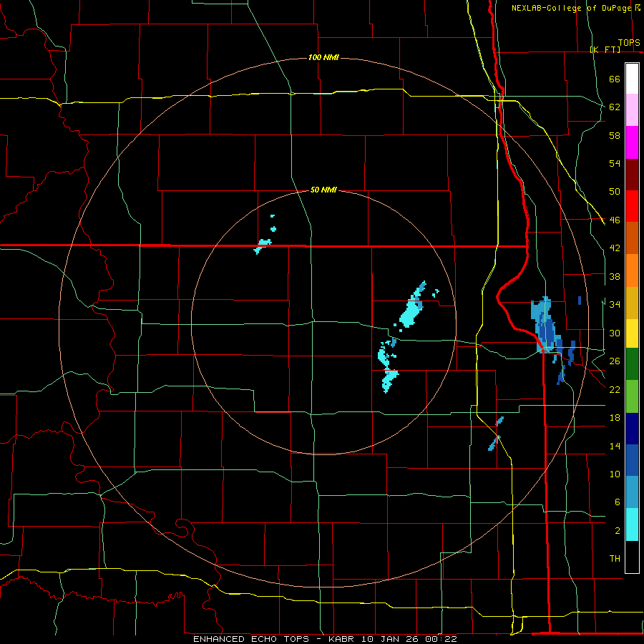Click the large cyan echo northeast inside 50 NMI ring
644x644 pixels.
pos(412,306)
